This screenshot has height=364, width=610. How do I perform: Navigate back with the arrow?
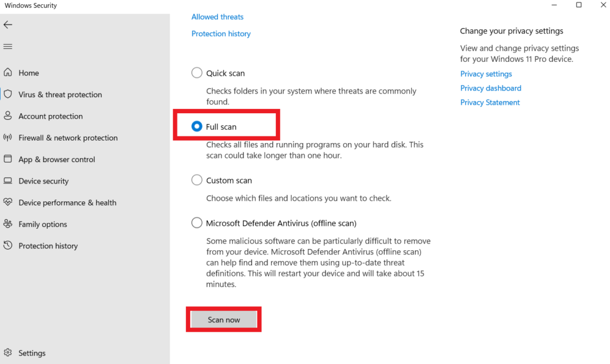click(8, 24)
